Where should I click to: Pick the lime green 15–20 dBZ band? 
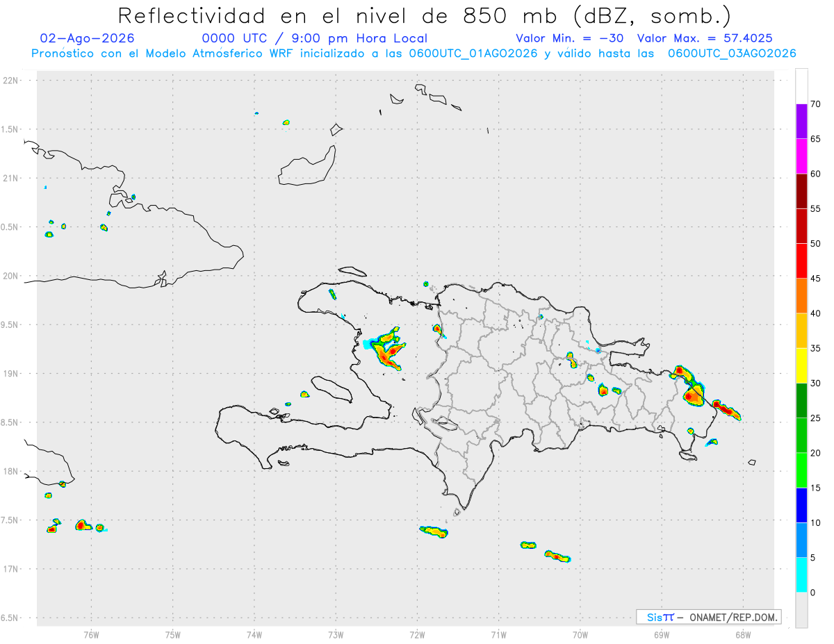point(801,470)
